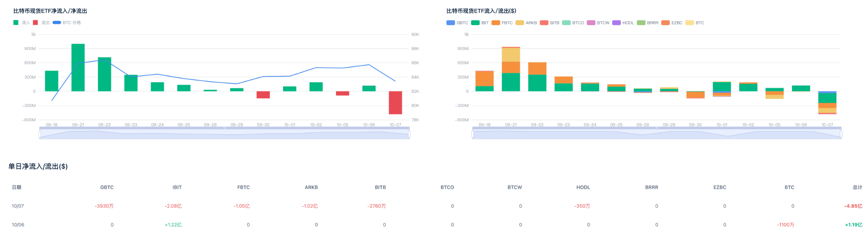The image size is (868, 236).
Task: Click the 09-21 green inflow bar in net-flow chart
Action: (78, 67)
